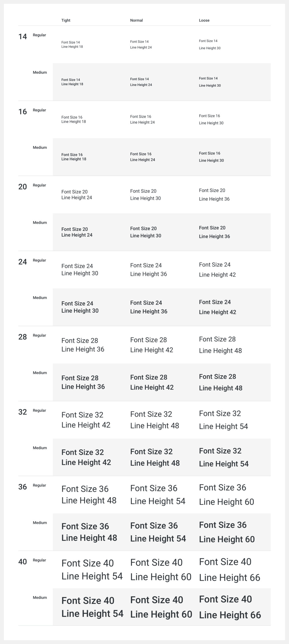Click medium Font Size 24 Line Height 30 sample
The height and width of the screenshot is (644, 289).
coord(80,307)
